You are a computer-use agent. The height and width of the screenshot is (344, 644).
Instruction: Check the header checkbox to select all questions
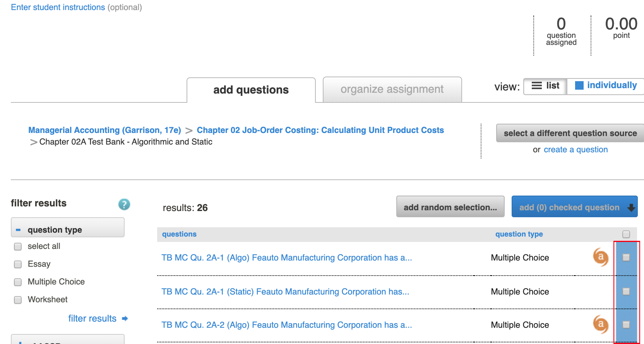tap(626, 234)
